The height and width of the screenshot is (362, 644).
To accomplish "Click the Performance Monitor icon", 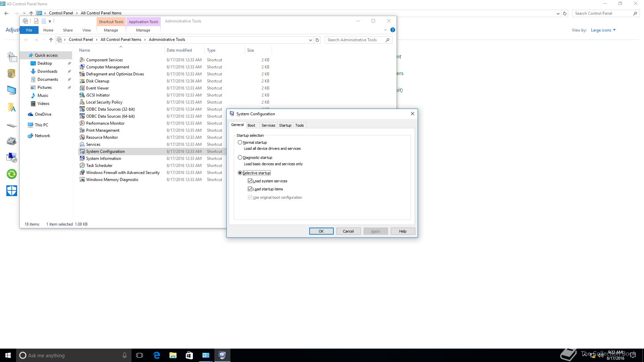I will point(82,123).
